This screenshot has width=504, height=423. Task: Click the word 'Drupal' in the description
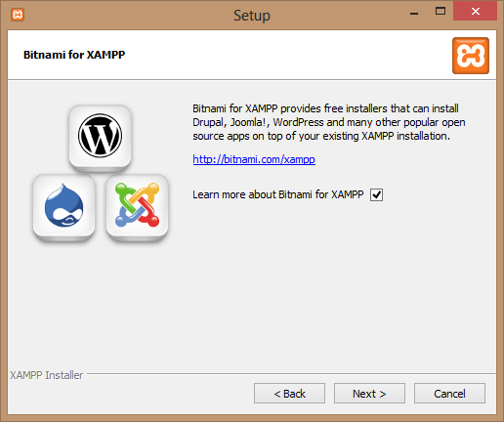209,123
